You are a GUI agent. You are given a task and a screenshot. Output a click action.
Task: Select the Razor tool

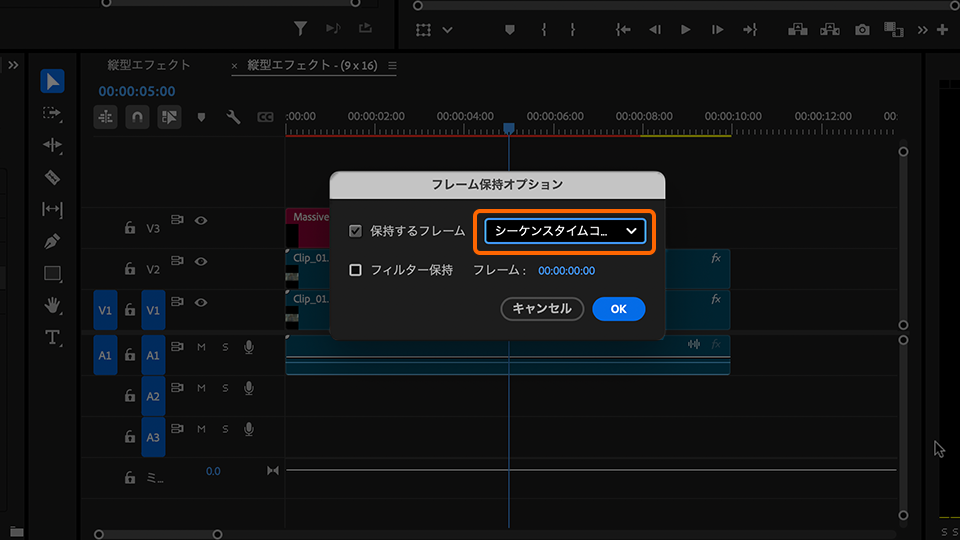coord(52,178)
